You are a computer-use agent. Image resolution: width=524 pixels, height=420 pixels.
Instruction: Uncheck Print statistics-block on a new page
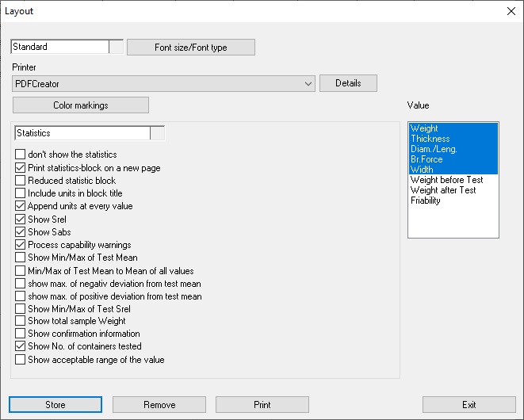pos(21,168)
